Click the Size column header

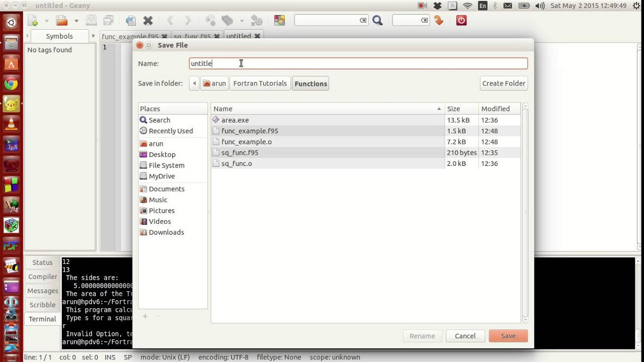(461, 109)
